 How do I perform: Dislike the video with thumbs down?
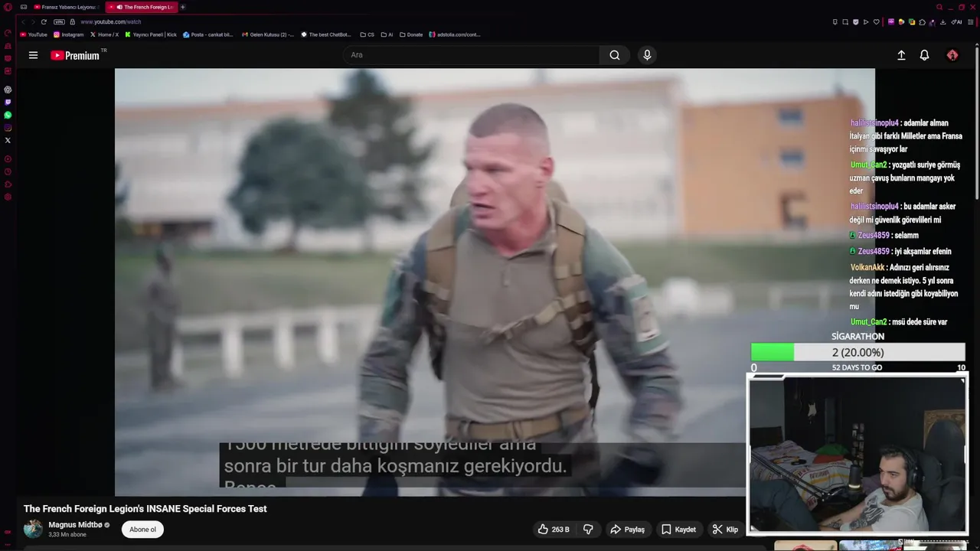pyautogui.click(x=588, y=529)
